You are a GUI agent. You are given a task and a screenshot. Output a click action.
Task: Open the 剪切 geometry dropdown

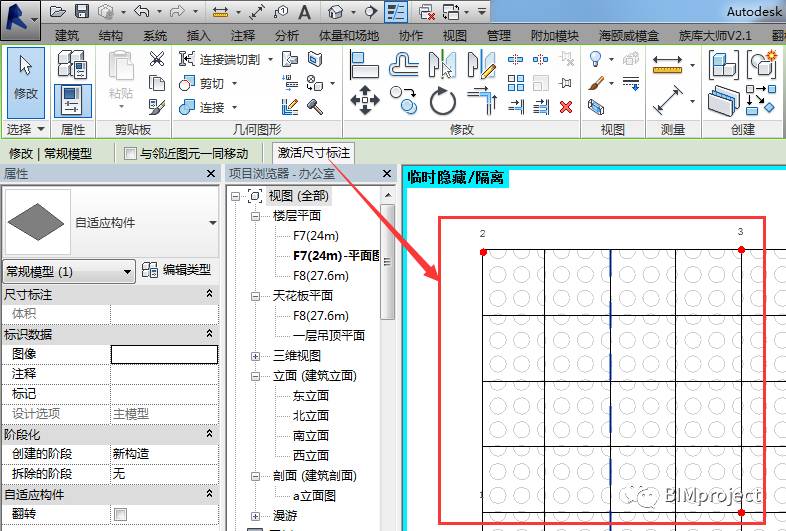pyautogui.click(x=234, y=83)
